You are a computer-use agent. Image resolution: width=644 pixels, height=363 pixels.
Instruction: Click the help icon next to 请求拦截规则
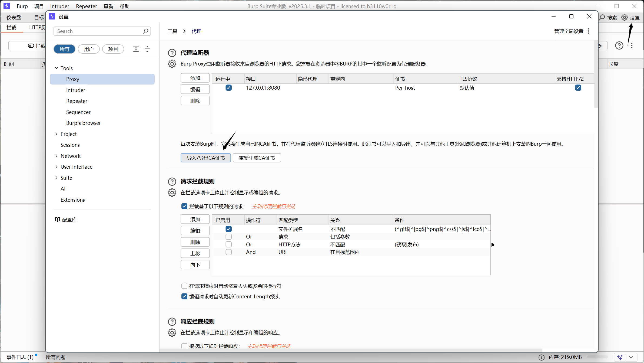tap(172, 181)
